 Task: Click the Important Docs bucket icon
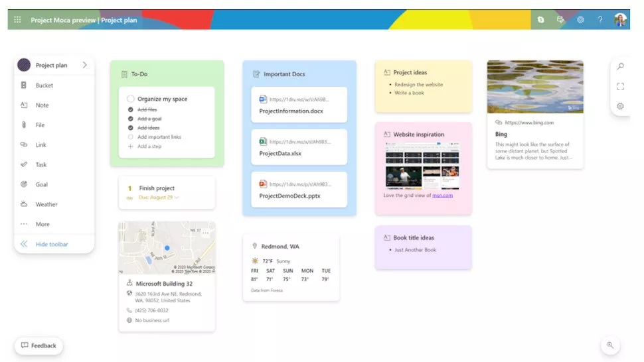pyautogui.click(x=257, y=74)
